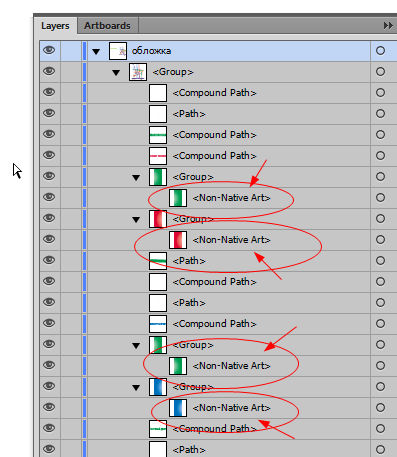The width and height of the screenshot is (397, 457).
Task: Hide the обложка layer
Action: [49, 50]
